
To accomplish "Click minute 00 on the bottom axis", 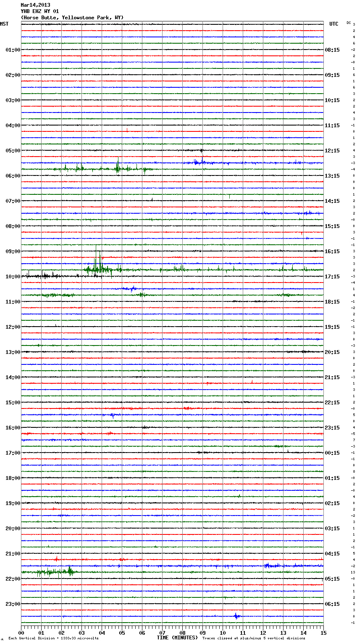I will 21,633.
